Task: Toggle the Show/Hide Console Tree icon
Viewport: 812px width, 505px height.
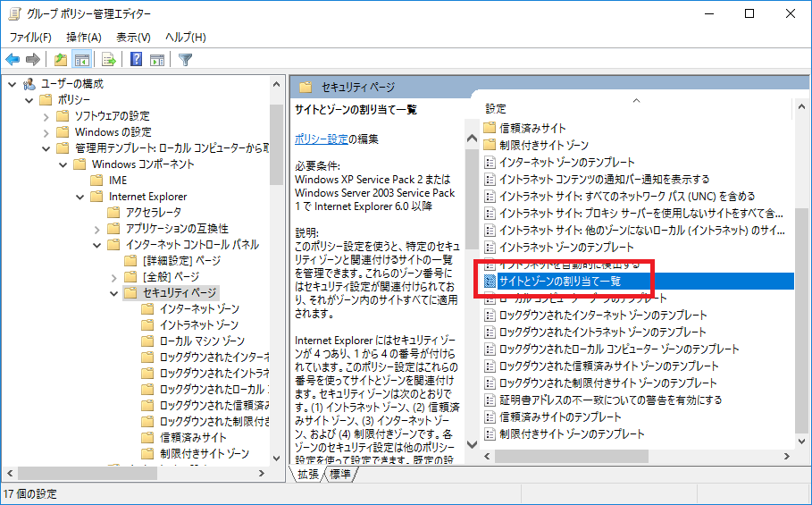Action: pyautogui.click(x=81, y=60)
